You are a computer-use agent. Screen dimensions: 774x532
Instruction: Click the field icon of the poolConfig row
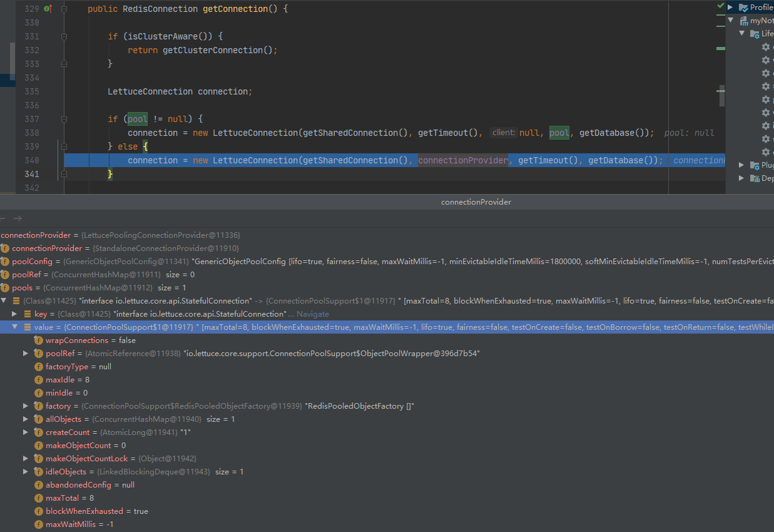coord(5,262)
